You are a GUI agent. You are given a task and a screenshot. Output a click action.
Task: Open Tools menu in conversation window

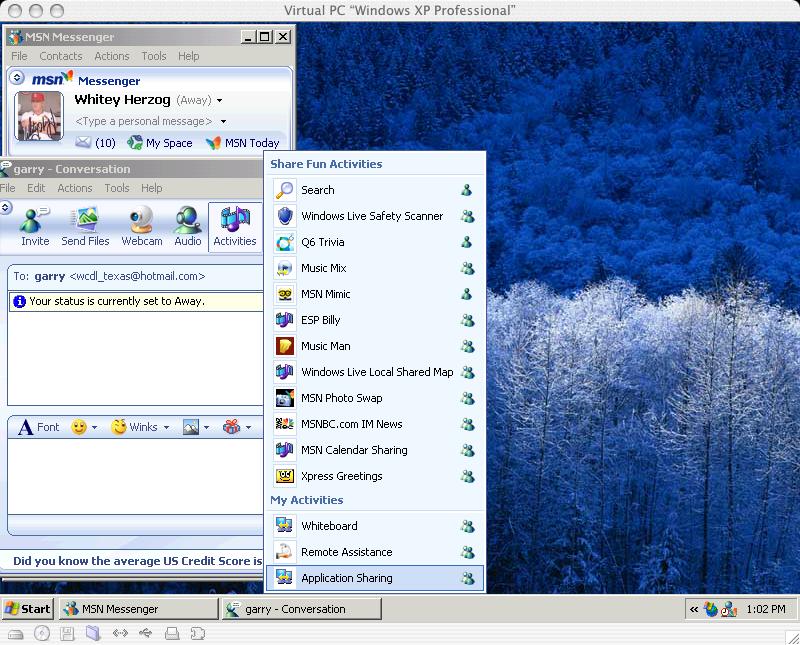point(117,188)
